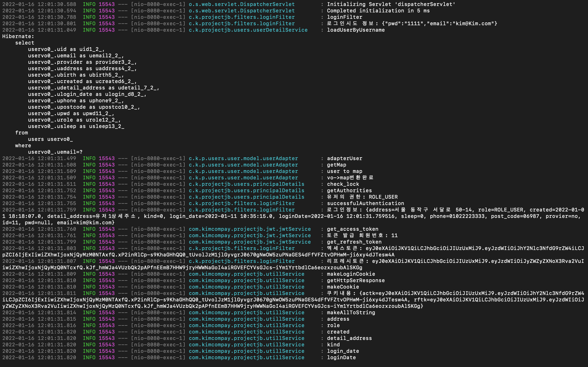Viewport: 588px width, 367px height.
Task: Click the 'uservo0_.udetail_address' column line
Action: [x=93, y=88]
